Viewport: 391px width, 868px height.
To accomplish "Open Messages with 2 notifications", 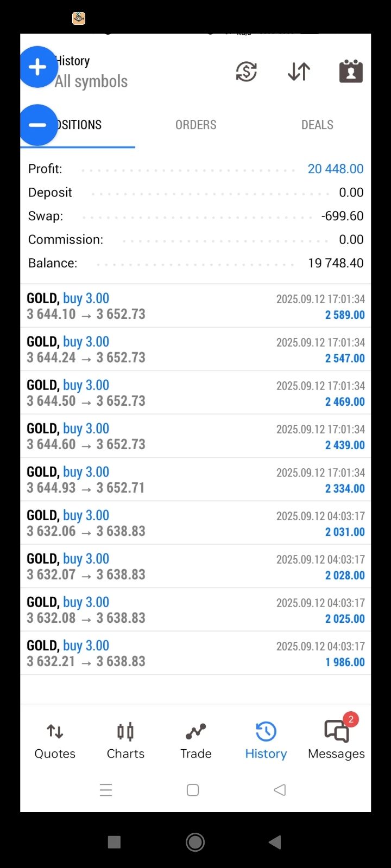I will click(336, 741).
